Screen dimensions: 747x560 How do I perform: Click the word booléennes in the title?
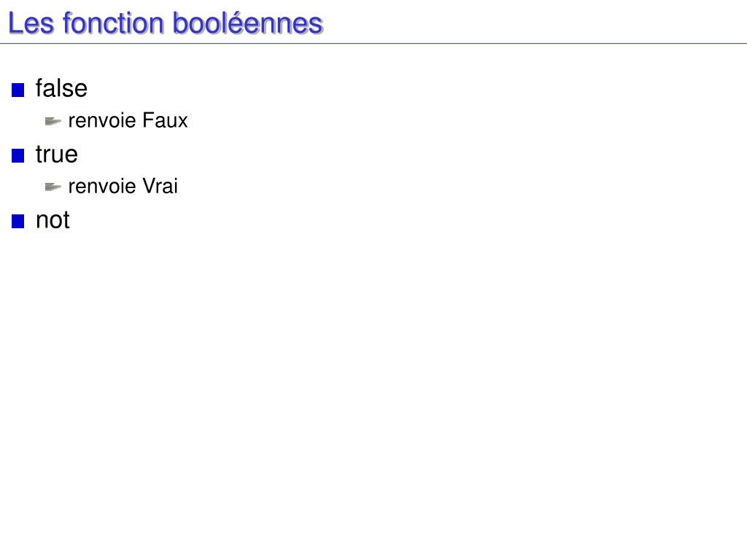[x=248, y=23]
